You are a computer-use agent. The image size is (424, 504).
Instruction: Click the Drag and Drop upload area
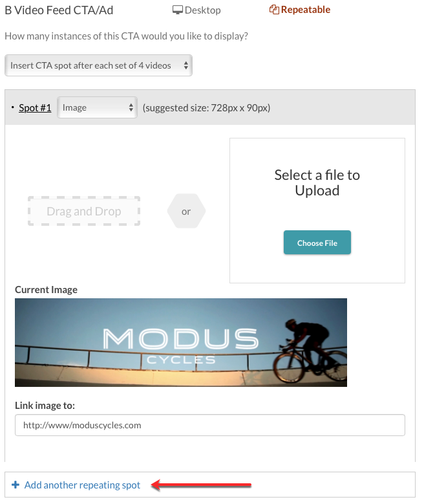point(84,211)
